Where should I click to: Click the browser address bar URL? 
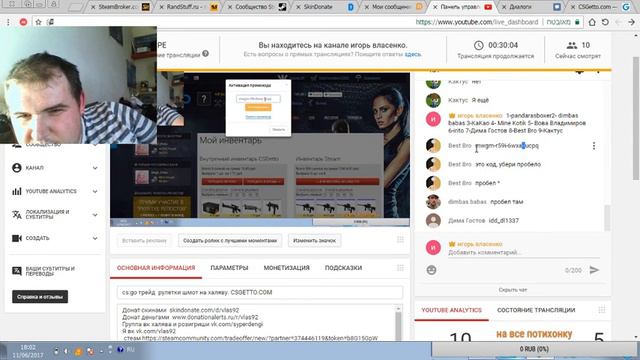(x=477, y=22)
